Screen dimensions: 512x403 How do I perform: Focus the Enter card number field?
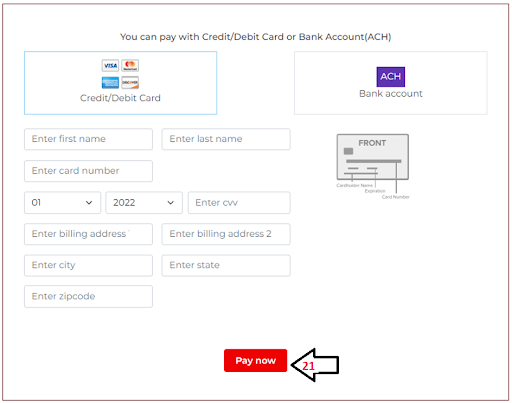(x=88, y=171)
